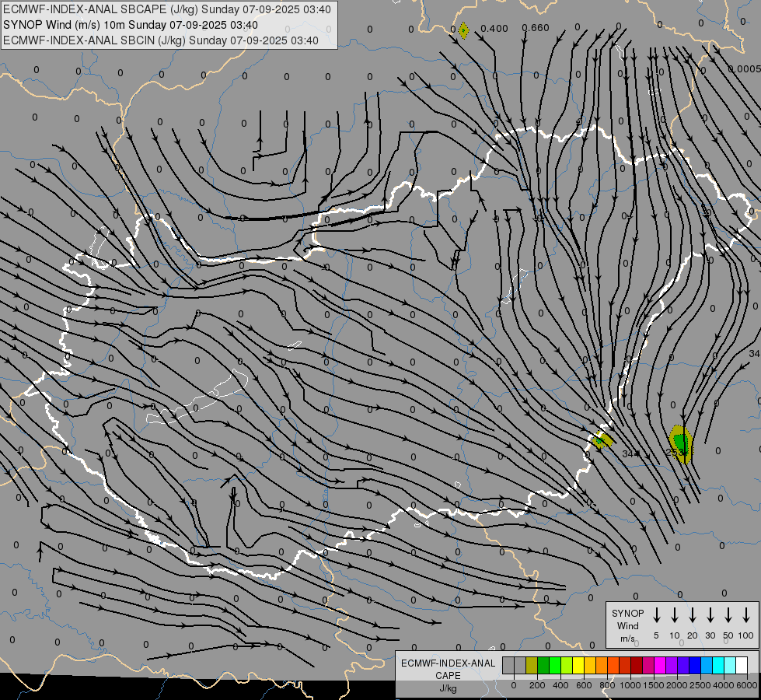Click the '0' tick on CAPE scale
761x700 pixels.
pos(514,685)
